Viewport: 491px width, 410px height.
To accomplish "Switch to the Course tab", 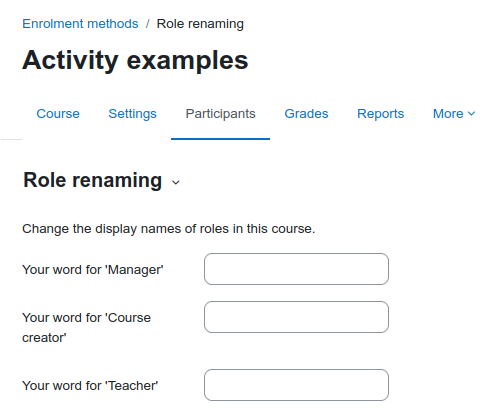I will point(58,114).
